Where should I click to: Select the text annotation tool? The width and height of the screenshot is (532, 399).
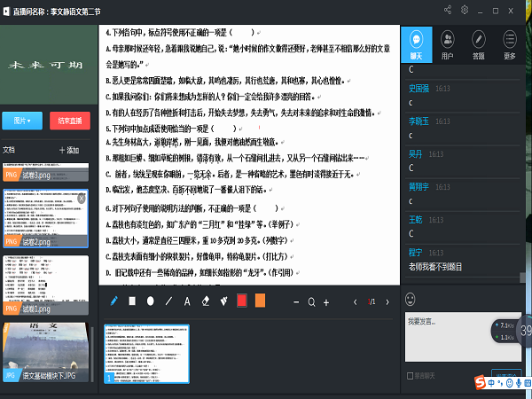click(x=186, y=301)
